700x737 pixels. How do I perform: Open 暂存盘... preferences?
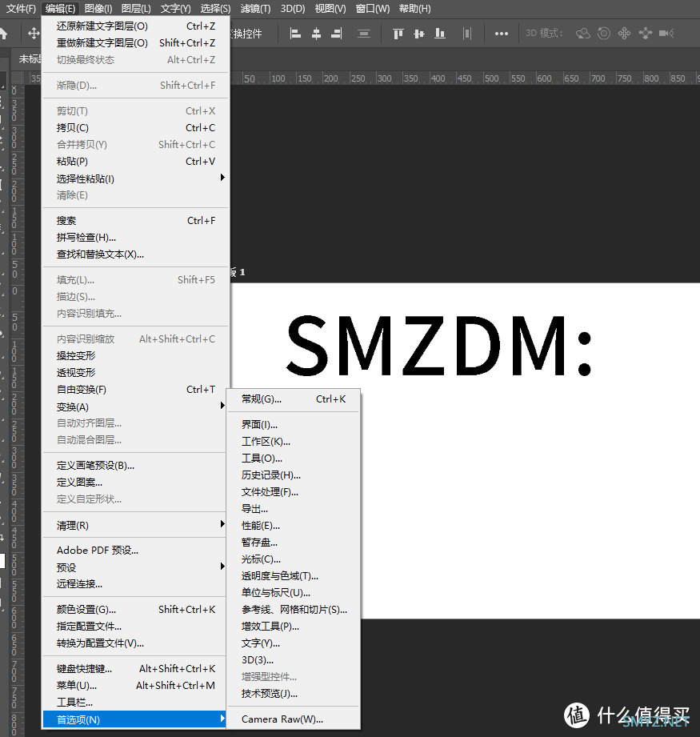[x=294, y=543]
